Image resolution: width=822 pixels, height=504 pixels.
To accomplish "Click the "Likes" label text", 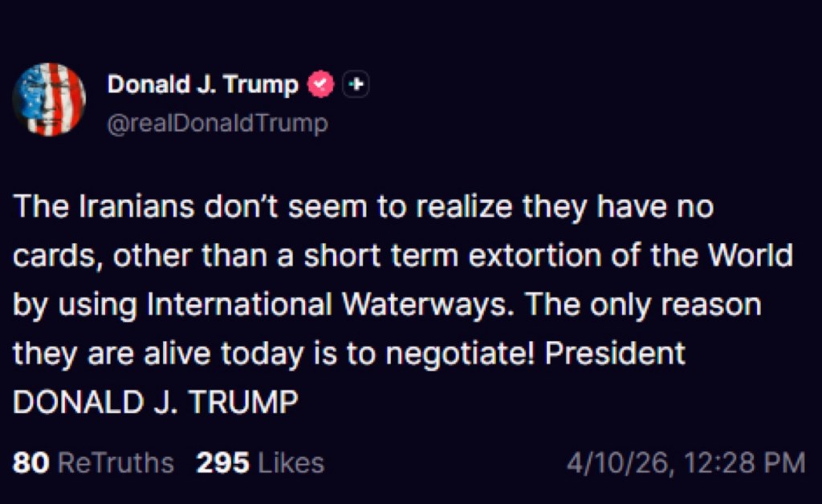I will (291, 463).
